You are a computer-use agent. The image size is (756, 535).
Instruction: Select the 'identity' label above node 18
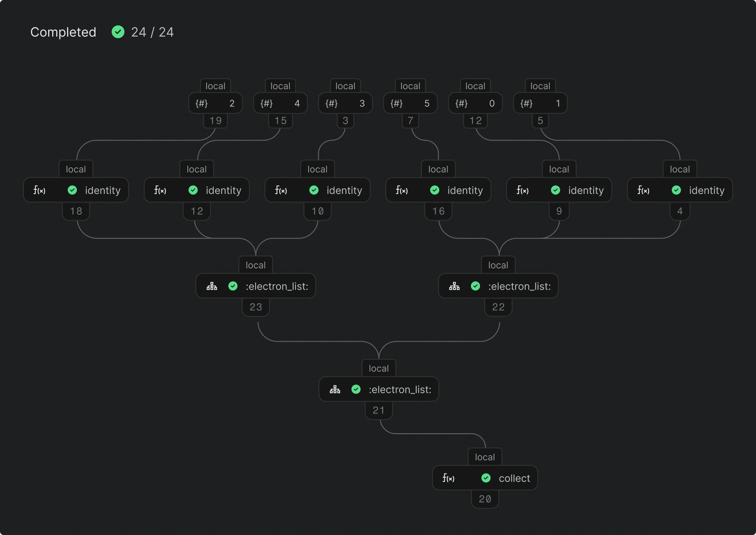coord(103,191)
